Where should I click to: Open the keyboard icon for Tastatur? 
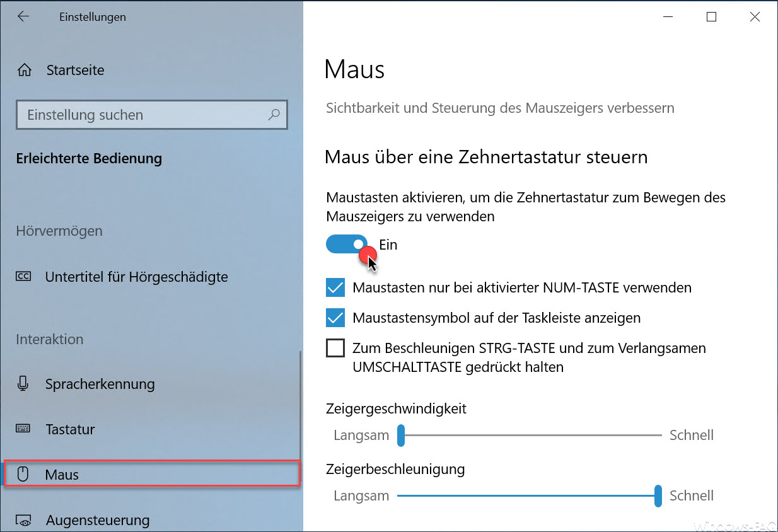[x=23, y=429]
